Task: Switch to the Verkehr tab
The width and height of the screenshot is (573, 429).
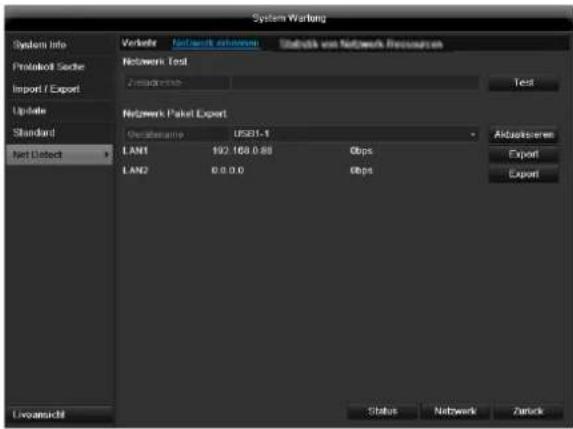Action: pyautogui.click(x=139, y=43)
